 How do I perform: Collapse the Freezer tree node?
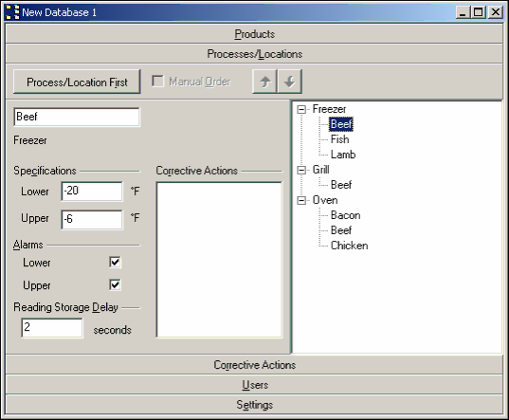(301, 109)
